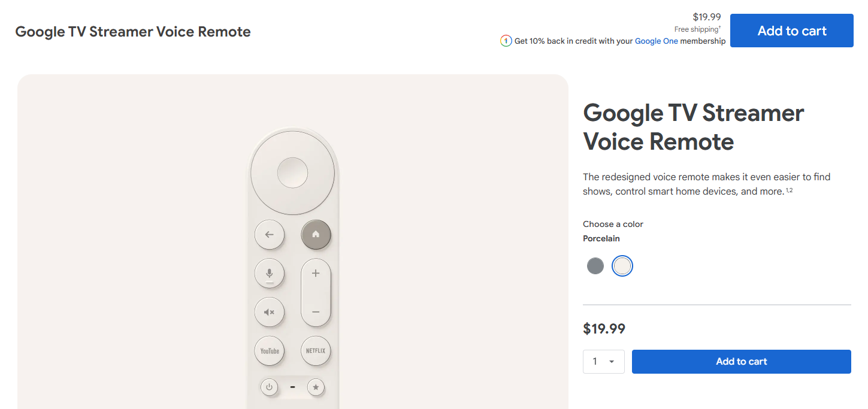This screenshot has width=868, height=409.
Task: Click the volume plus sign on the remote
Action: [x=316, y=274]
